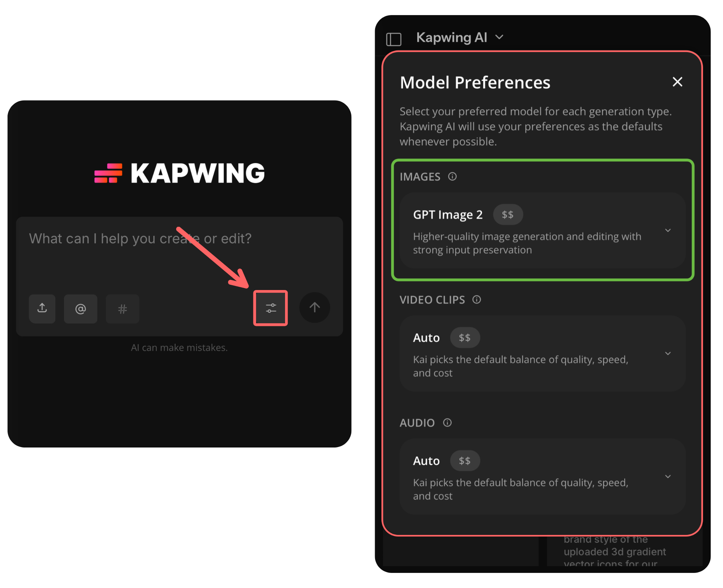Click the 'VIDEO CLIPS' section label
This screenshot has width=723, height=588.
point(432,300)
